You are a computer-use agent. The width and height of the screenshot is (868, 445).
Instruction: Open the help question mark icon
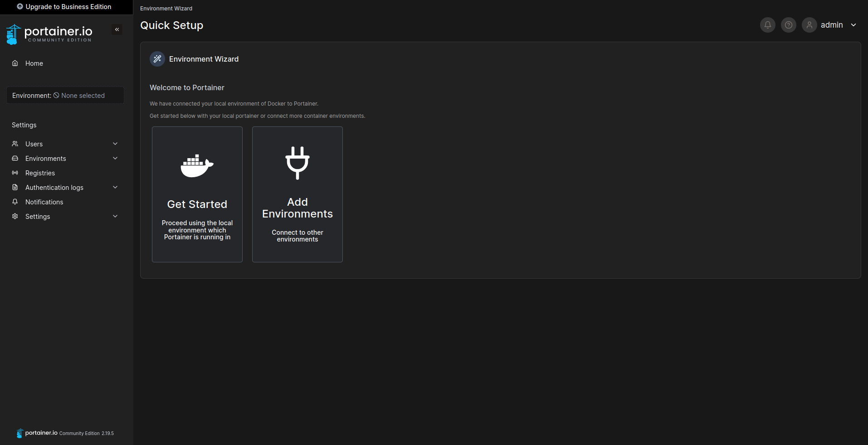788,25
